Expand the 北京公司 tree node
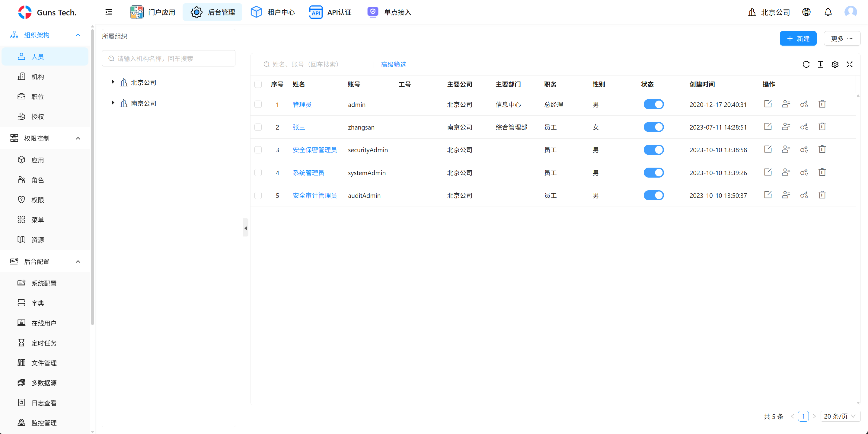868x434 pixels. 113,82
